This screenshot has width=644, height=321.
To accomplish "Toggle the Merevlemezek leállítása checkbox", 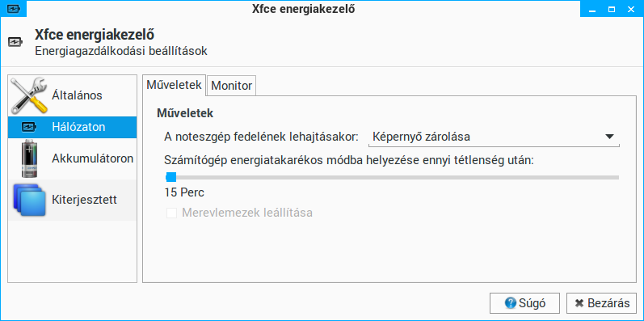I will [171, 213].
